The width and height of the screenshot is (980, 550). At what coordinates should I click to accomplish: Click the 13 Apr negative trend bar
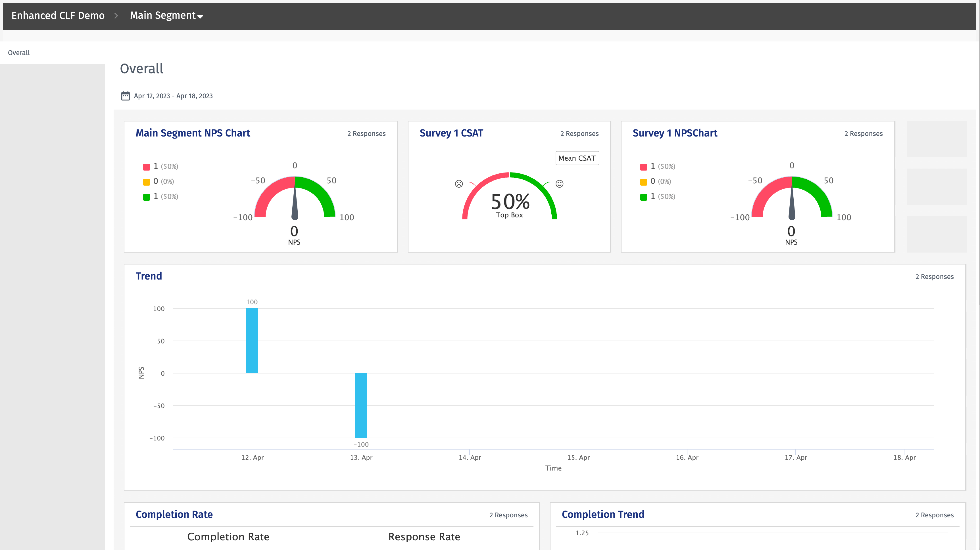click(361, 405)
